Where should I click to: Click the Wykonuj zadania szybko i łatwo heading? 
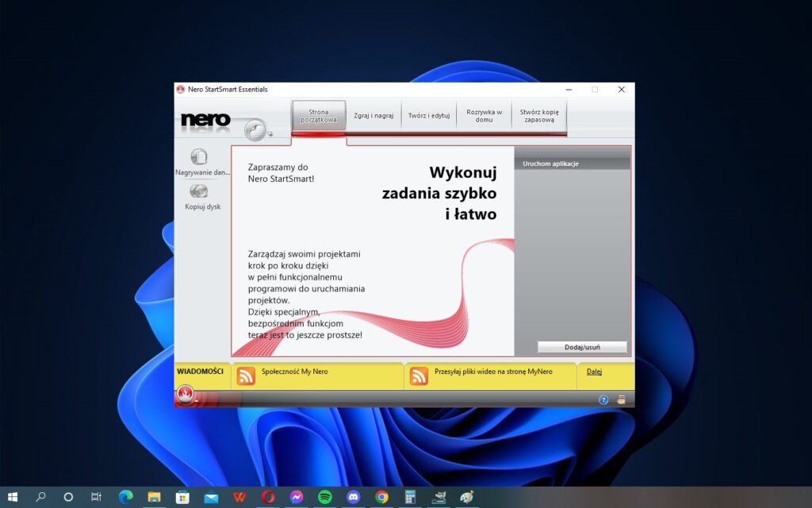pos(439,193)
